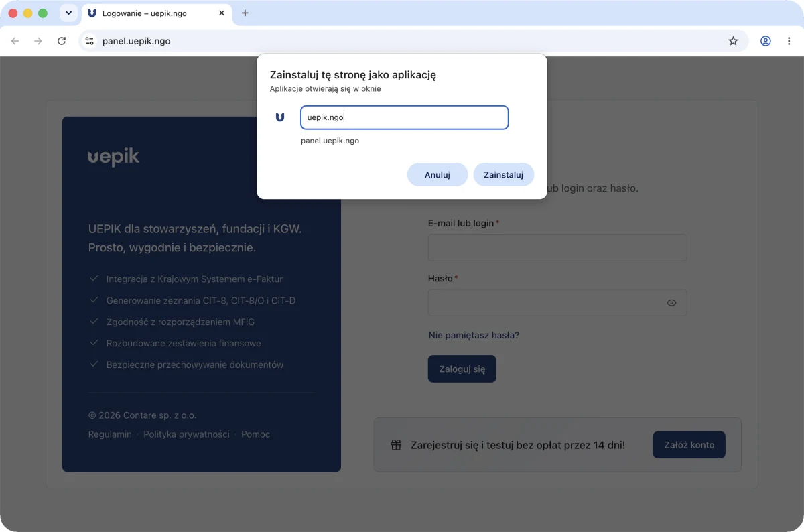Click the © 2026 Contare sp. z o.o. text
The height and width of the screenshot is (532, 804).
click(142, 415)
